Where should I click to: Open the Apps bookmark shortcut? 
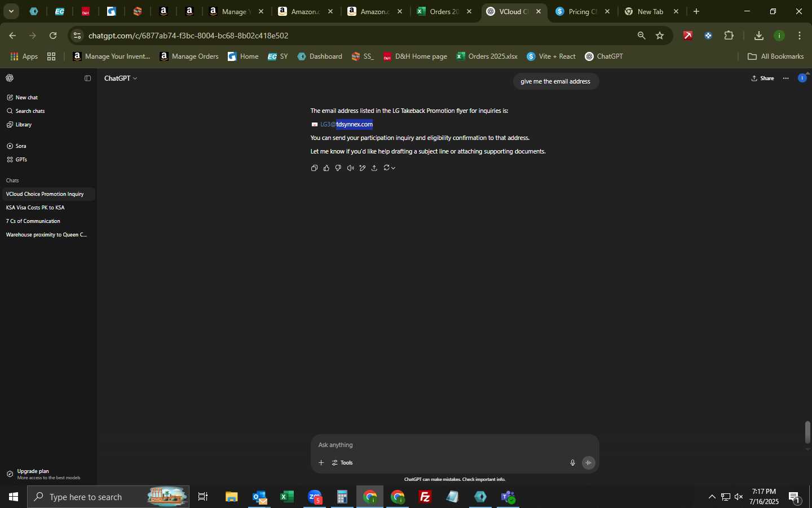[x=24, y=56]
